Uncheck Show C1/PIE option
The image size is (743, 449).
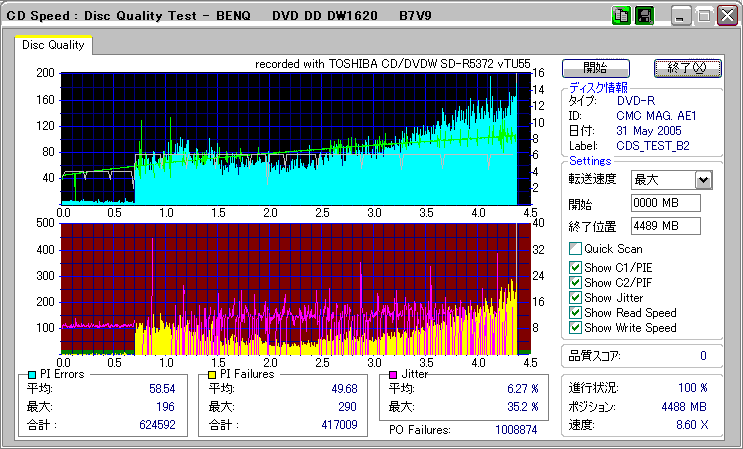(574, 266)
